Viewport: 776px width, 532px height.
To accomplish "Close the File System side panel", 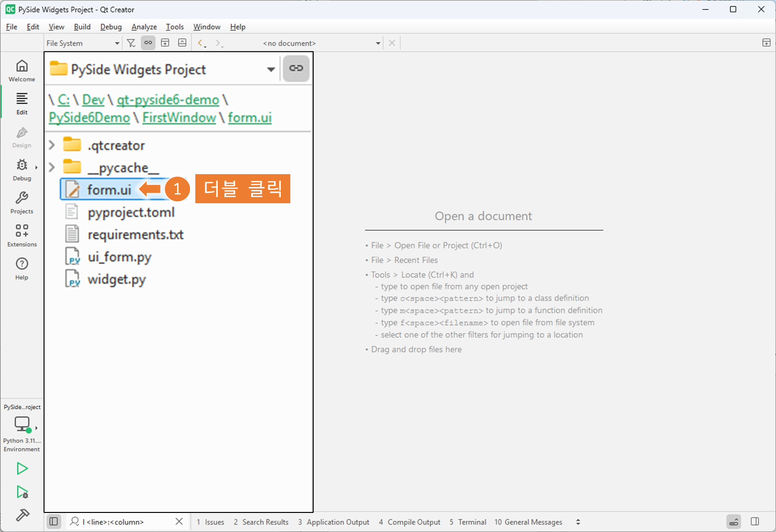I will tap(182, 43).
